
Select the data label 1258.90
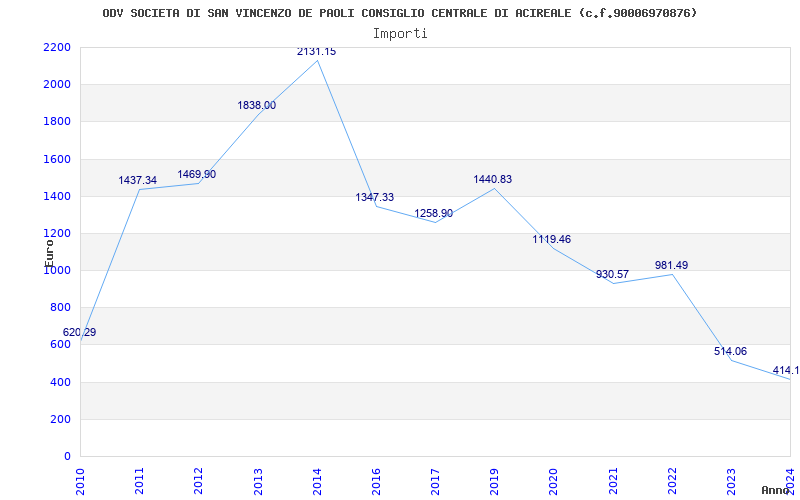pyautogui.click(x=433, y=213)
